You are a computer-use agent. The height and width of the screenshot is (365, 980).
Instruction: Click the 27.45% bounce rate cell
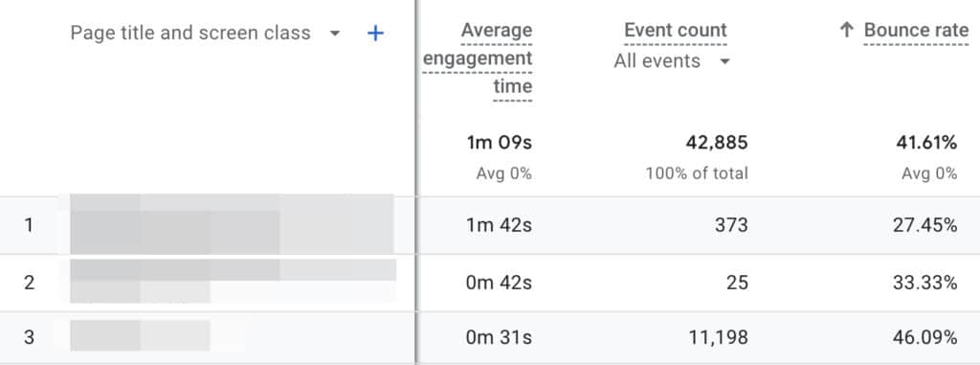[x=925, y=225]
